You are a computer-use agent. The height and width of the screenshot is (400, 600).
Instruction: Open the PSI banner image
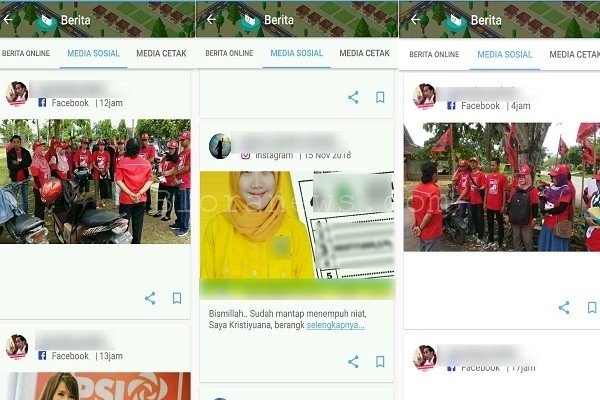[x=95, y=386]
